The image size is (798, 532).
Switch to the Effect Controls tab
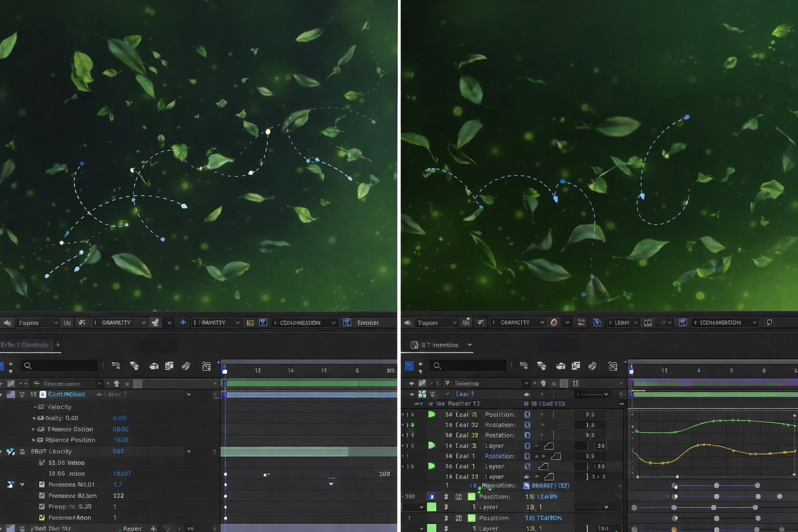24,345
